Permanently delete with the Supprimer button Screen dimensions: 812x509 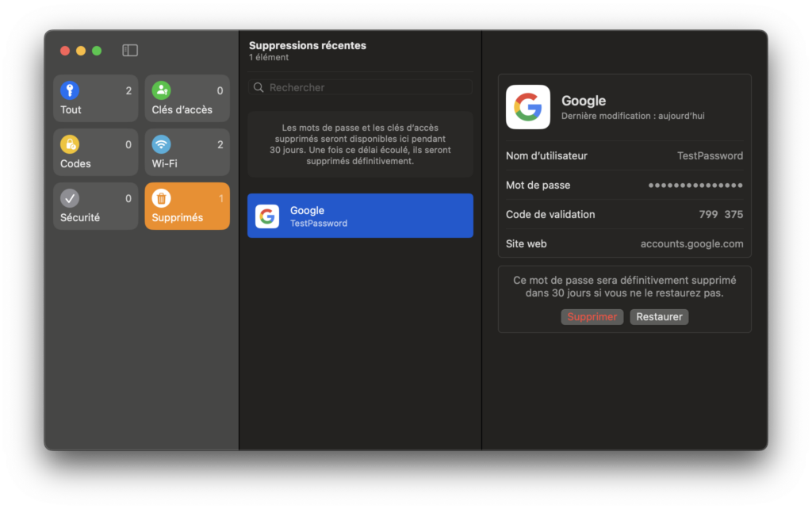coord(592,317)
